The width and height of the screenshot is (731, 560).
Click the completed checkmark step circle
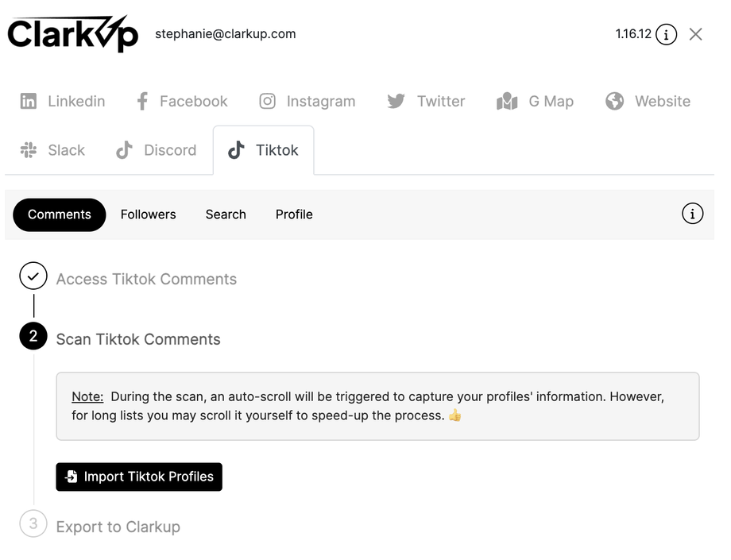[33, 276]
